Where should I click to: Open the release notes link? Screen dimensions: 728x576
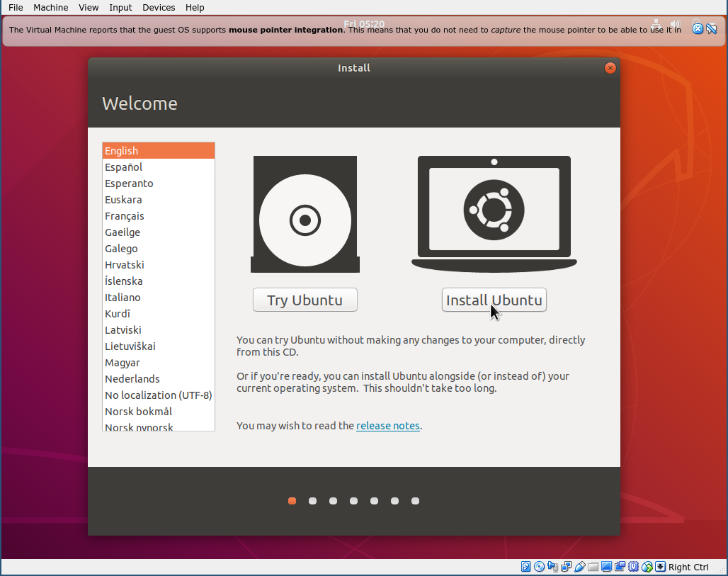coord(387,426)
